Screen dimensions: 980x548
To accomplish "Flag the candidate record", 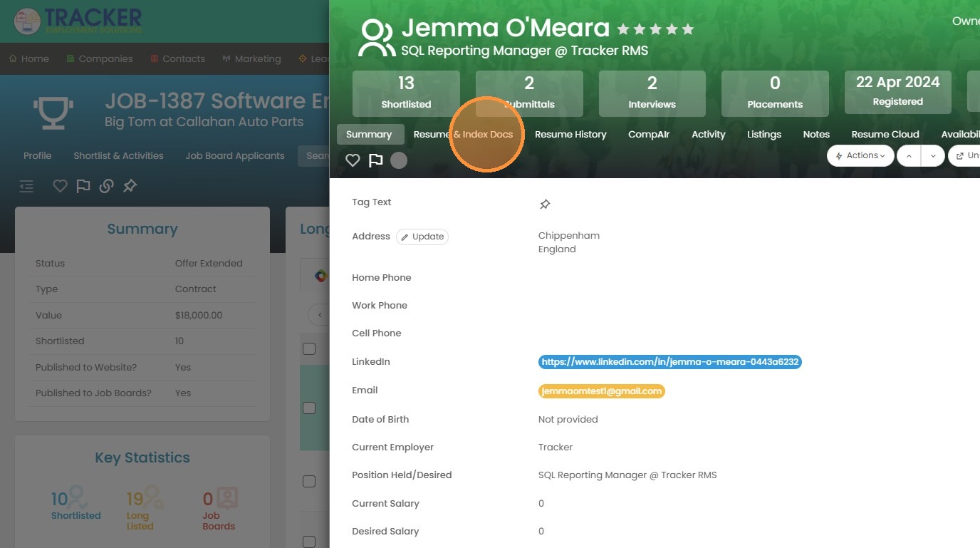I will (x=375, y=160).
